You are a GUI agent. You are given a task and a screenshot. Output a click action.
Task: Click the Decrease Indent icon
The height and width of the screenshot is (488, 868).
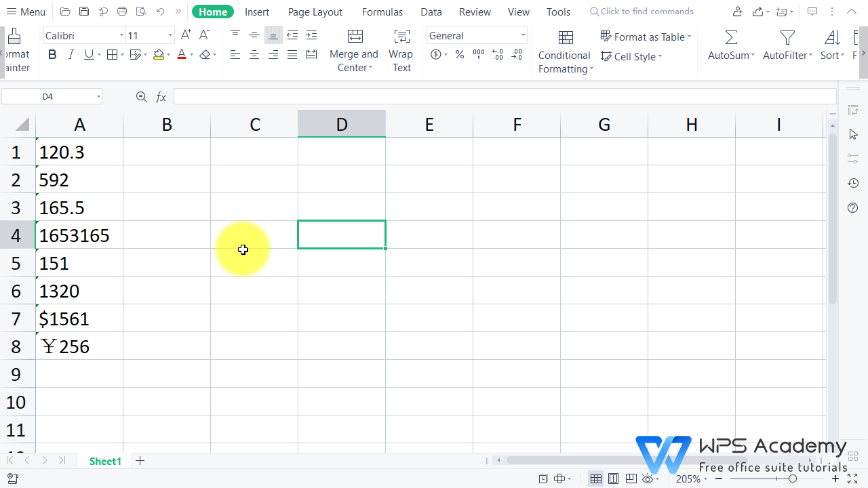[292, 35]
